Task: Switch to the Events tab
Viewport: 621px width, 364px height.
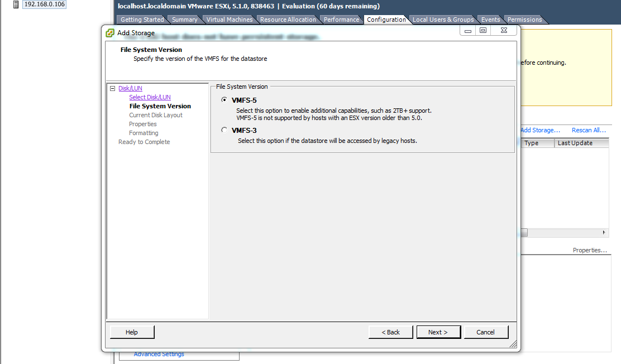Action: (x=491, y=20)
